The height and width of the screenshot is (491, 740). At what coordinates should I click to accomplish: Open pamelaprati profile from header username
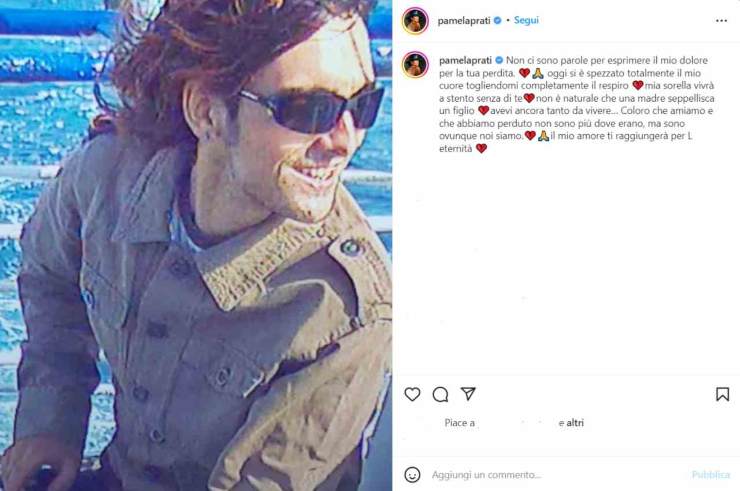click(464, 21)
